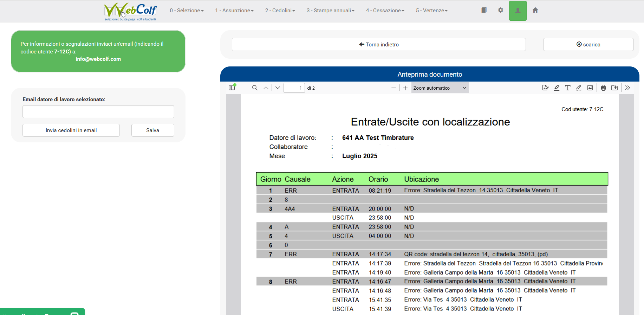
Task: Expand the PDF toolbar's extra tools chevrons
Action: [x=627, y=88]
